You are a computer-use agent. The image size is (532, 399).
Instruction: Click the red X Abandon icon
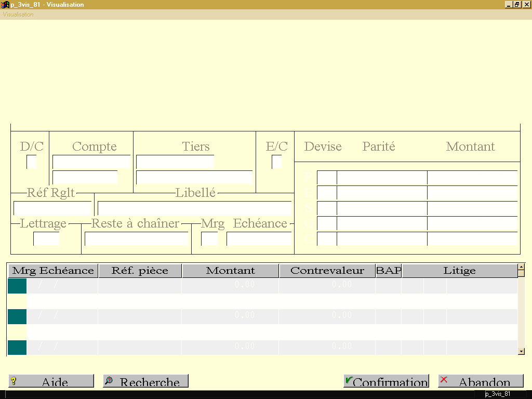(444, 380)
